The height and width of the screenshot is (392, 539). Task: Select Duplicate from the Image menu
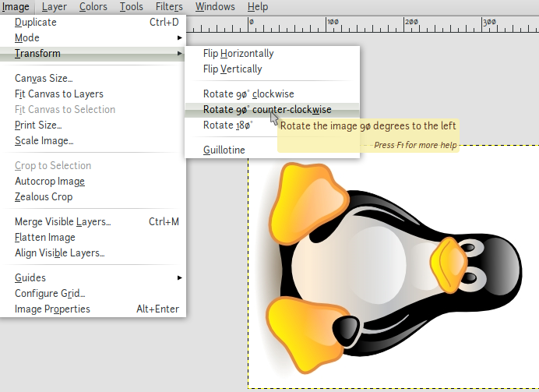(x=36, y=23)
